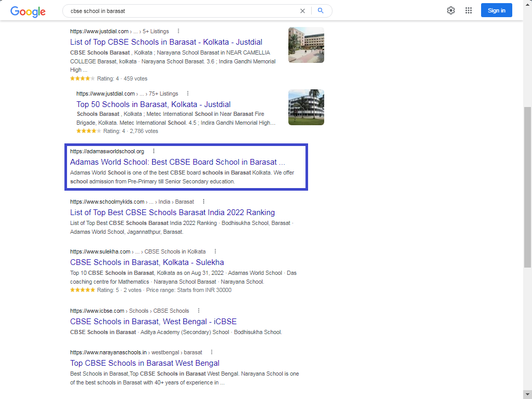Submit search with the magnifying glass icon
The height and width of the screenshot is (399, 532).
(320, 11)
